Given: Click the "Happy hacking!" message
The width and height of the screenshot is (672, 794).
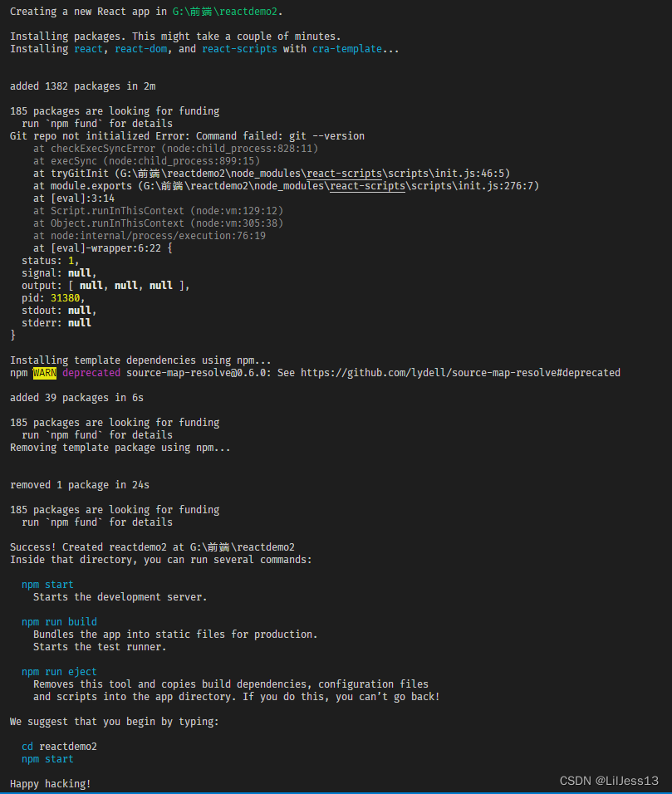Looking at the screenshot, I should point(51,784).
